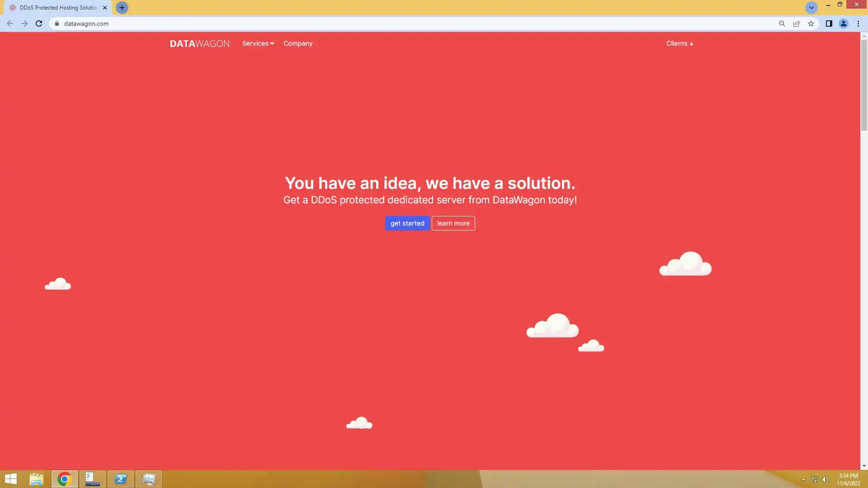The image size is (868, 488).
Task: Click the browser back arrow
Action: 10,23
